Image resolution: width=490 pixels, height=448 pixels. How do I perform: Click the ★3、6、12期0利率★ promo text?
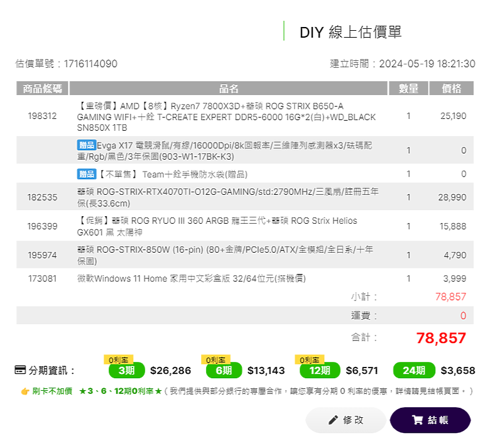tap(121, 391)
